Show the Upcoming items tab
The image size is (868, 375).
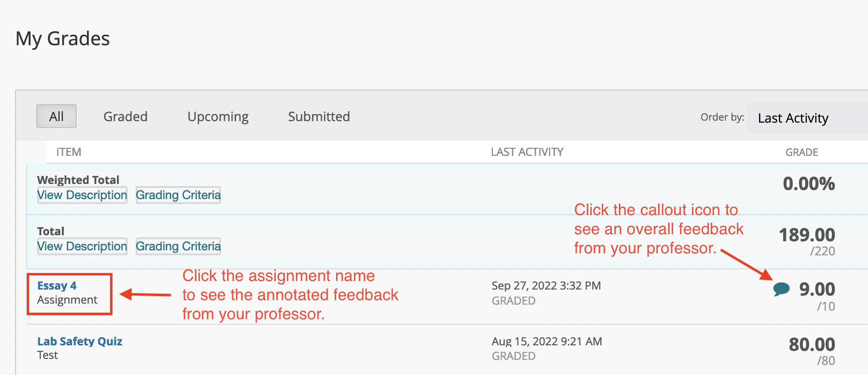pyautogui.click(x=218, y=117)
